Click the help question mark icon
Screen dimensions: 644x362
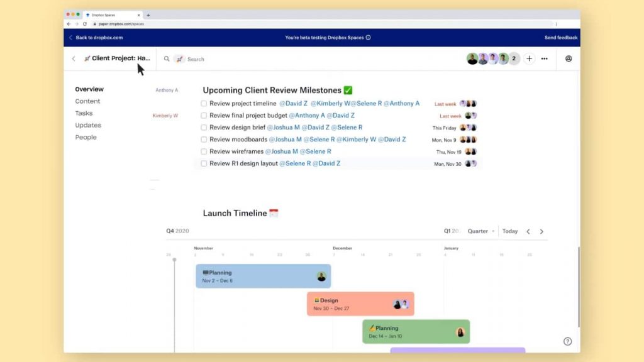(x=567, y=341)
